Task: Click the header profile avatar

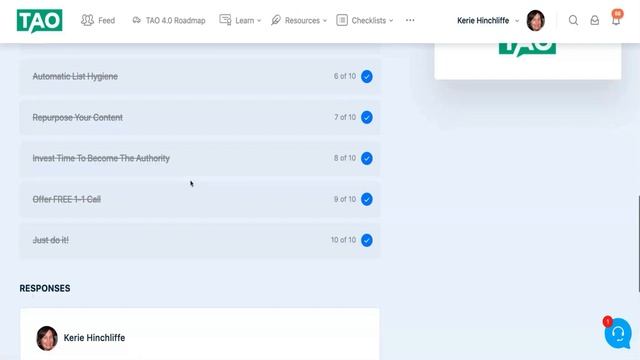Action: pyautogui.click(x=536, y=20)
